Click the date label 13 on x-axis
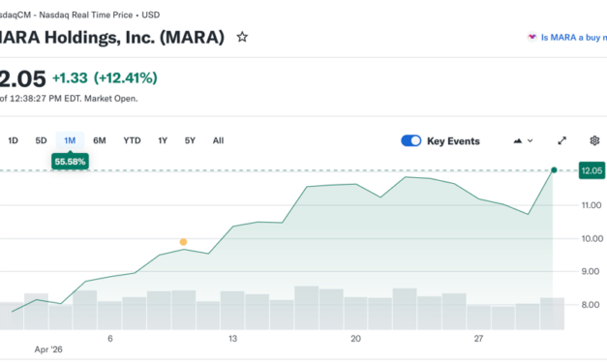This screenshot has width=607, height=364. 232,339
